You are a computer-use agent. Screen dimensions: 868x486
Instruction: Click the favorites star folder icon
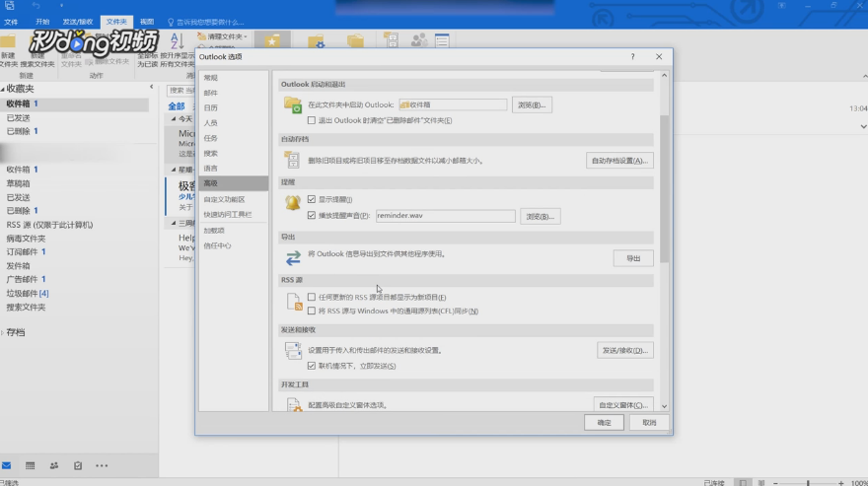[x=272, y=41]
